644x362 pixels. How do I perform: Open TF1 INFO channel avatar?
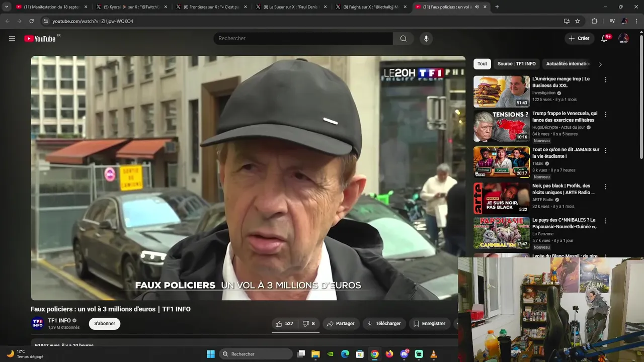click(38, 324)
